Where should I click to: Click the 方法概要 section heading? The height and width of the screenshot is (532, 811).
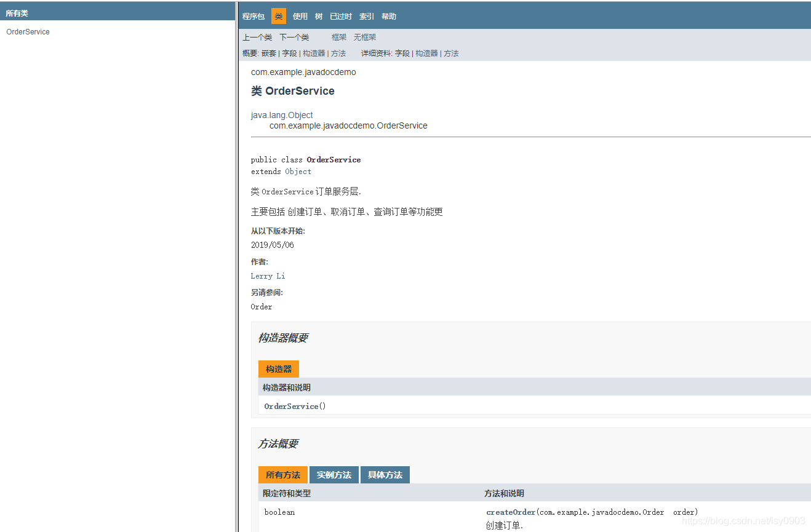[278, 443]
